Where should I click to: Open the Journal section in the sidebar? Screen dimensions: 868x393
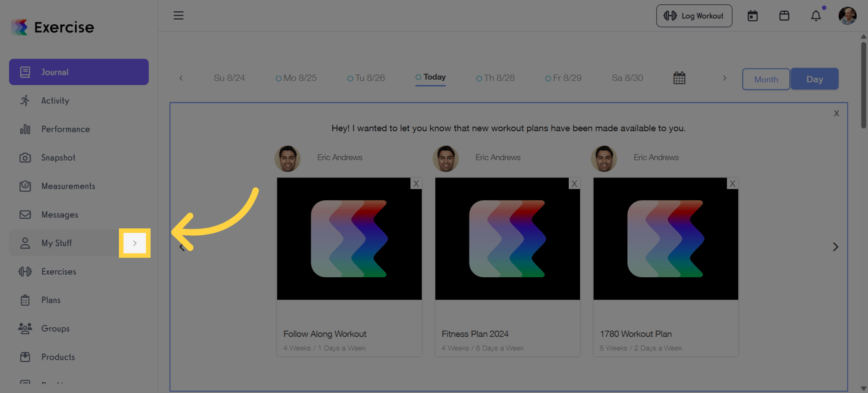click(x=55, y=72)
